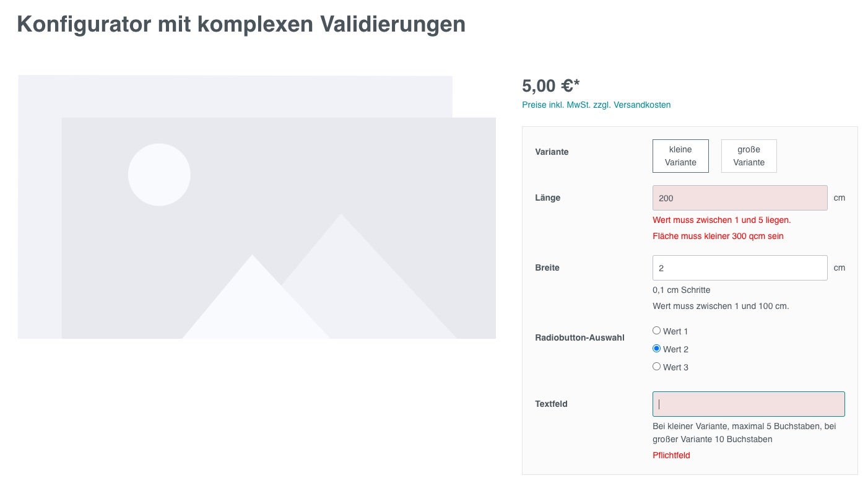Click the sun circle in placeholder image
This screenshot has height=483, width=868.
[159, 175]
